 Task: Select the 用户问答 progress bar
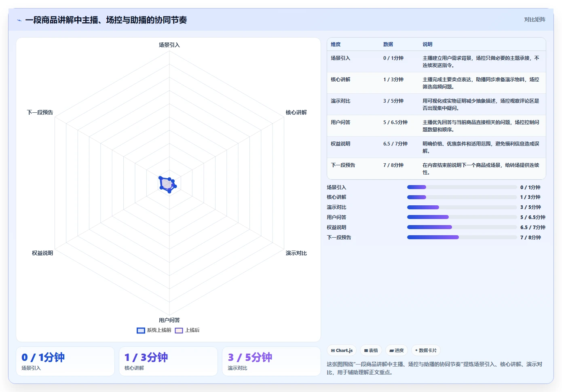462,217
